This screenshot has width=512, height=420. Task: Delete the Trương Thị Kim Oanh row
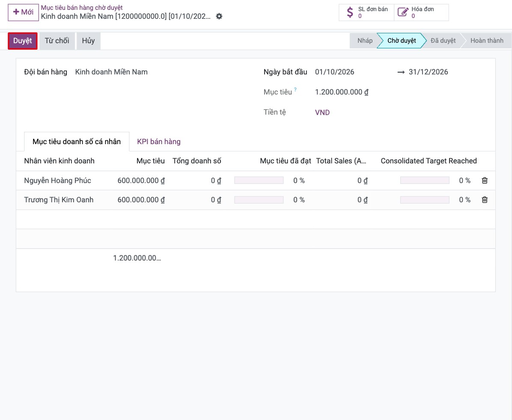485,200
